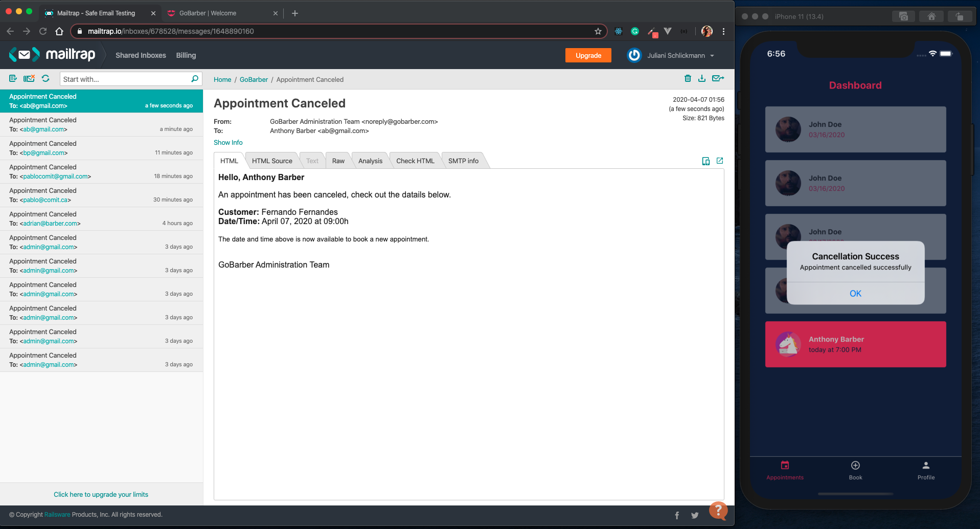Switch to Analysis tab
The image size is (980, 529).
[370, 161]
